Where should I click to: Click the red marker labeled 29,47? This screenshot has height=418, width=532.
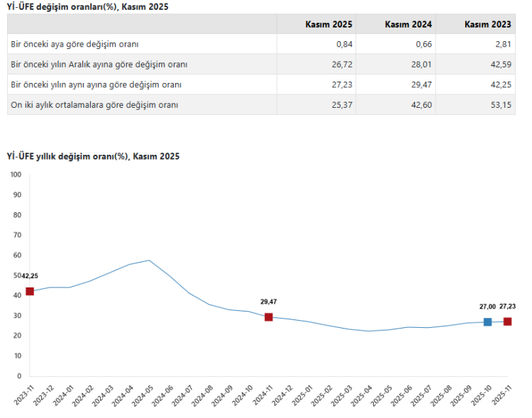coord(269,317)
